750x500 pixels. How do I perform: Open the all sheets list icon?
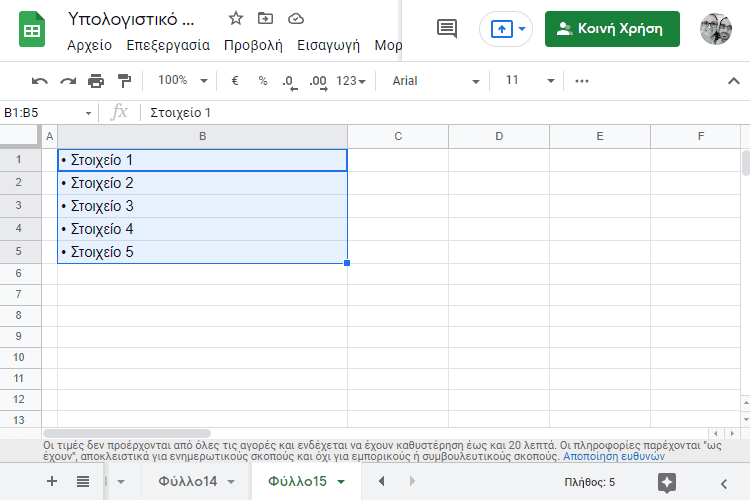click(x=83, y=481)
